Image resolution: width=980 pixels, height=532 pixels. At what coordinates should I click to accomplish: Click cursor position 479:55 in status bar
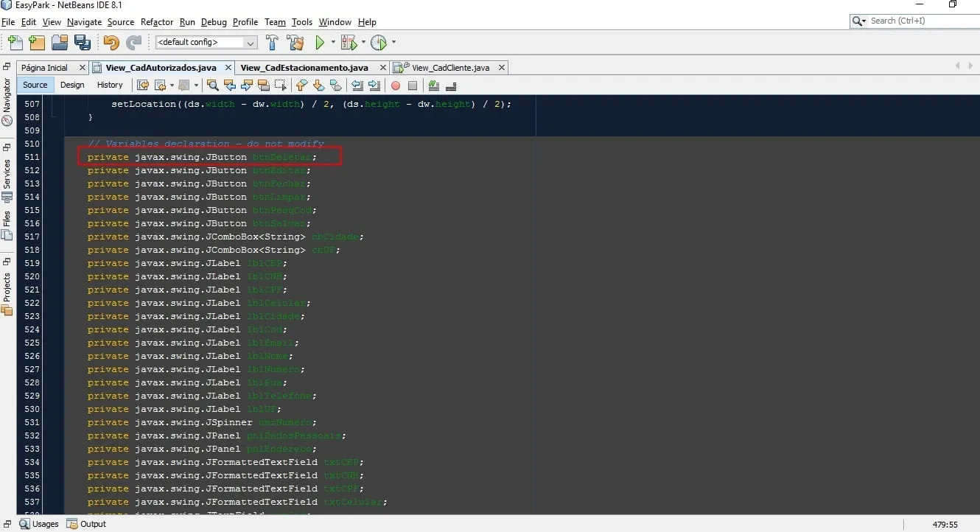pyautogui.click(x=944, y=525)
